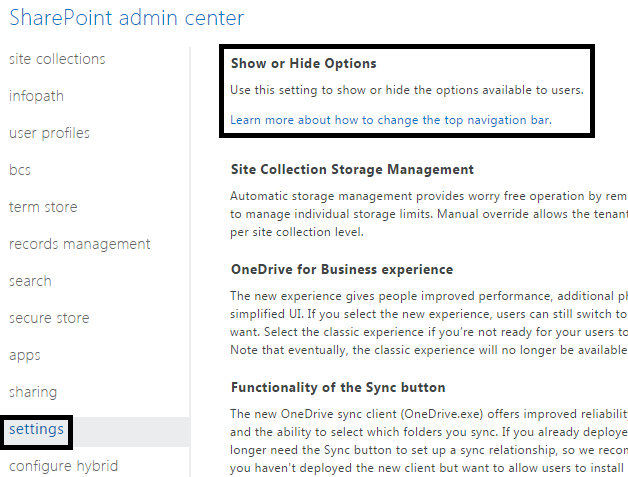Open configure hybrid page

coord(63,466)
